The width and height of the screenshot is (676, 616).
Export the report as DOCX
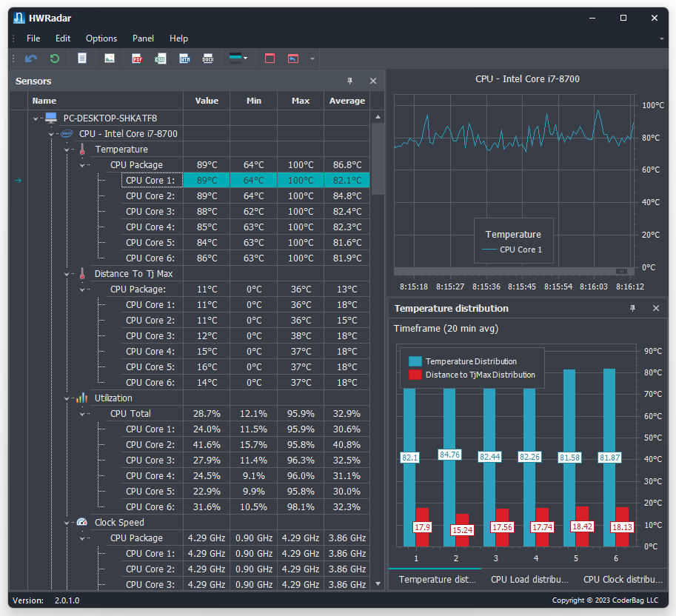coord(208,58)
